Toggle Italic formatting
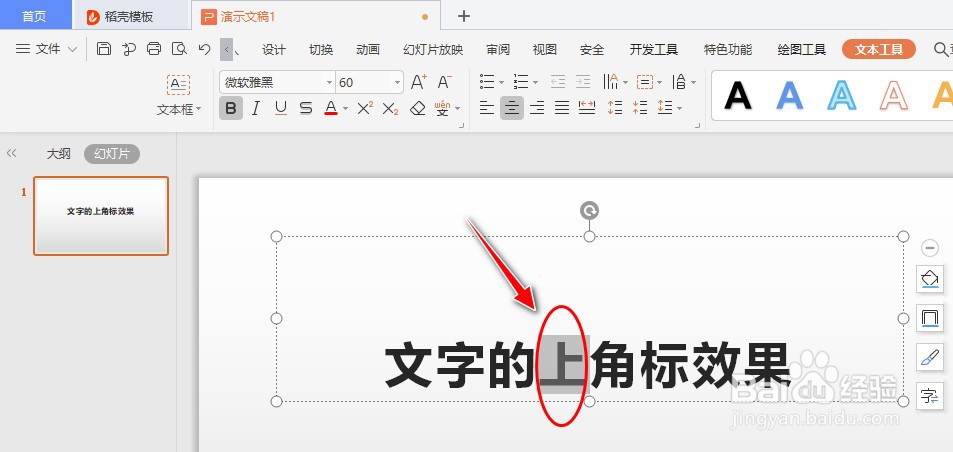Image resolution: width=953 pixels, height=452 pixels. tap(256, 109)
